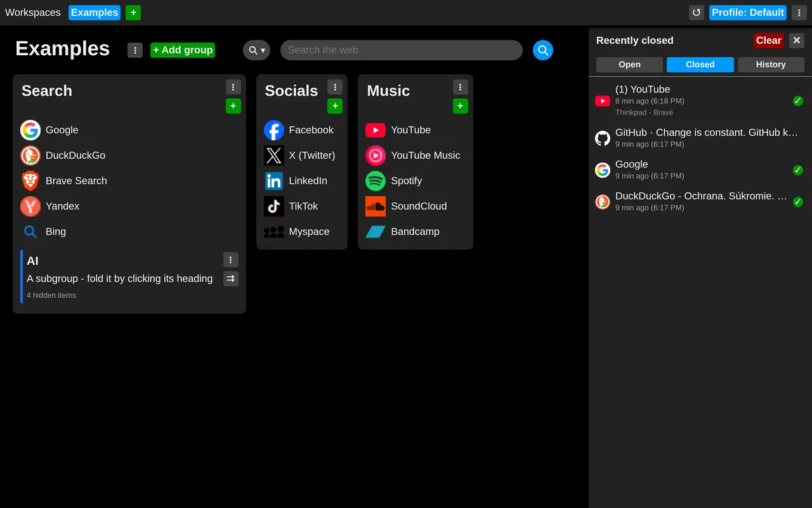Open the Brave Search text link
Image resolution: width=812 pixels, height=508 pixels.
click(76, 181)
